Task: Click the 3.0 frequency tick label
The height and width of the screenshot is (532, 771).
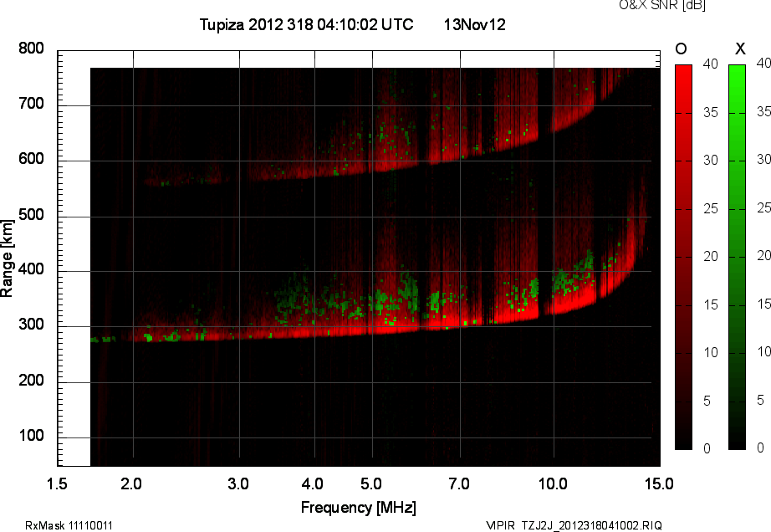Action: click(238, 483)
